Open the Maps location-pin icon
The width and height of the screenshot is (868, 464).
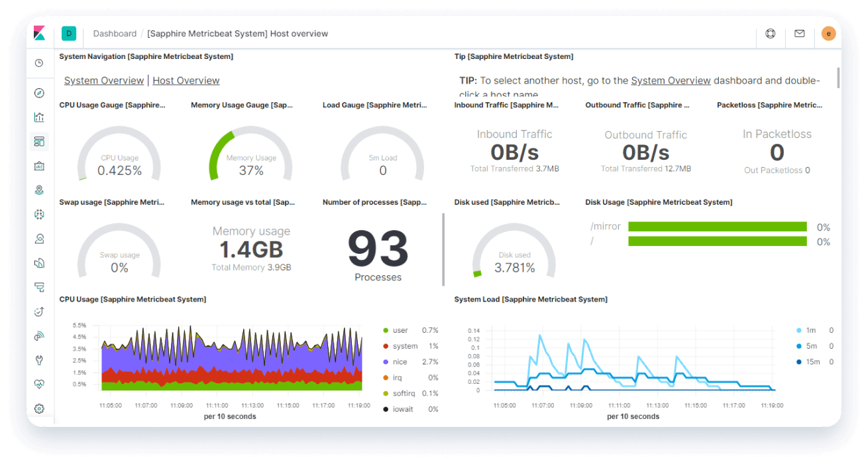[x=39, y=190]
